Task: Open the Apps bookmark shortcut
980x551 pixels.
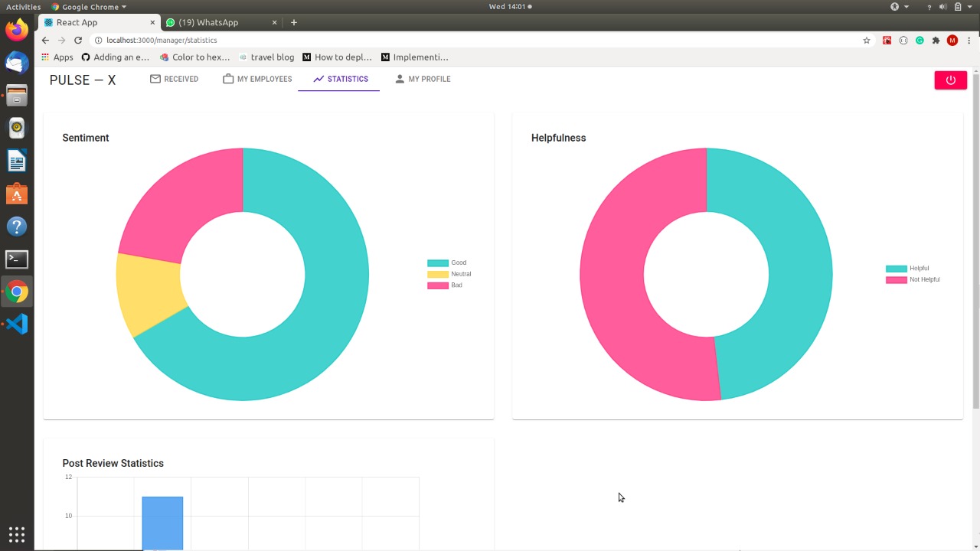Action: (57, 57)
